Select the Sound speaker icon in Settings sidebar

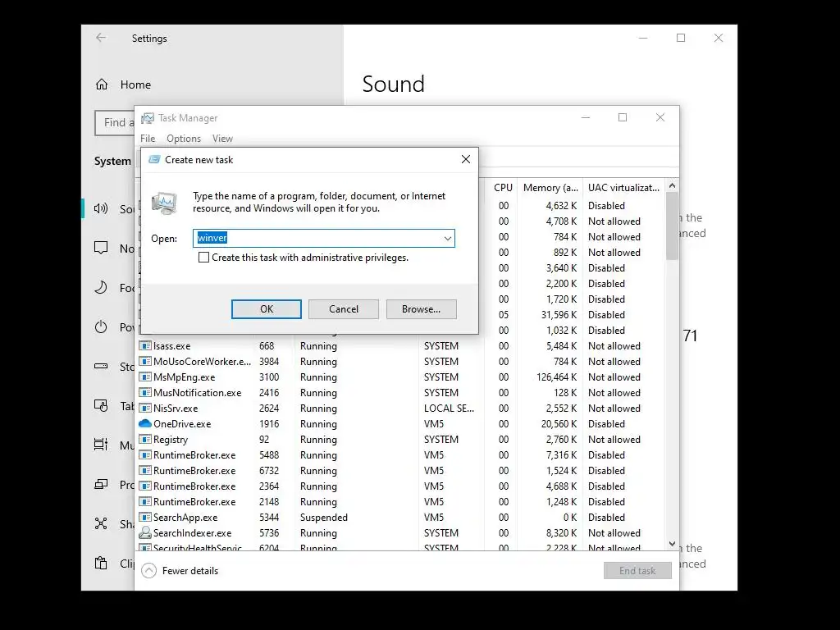[x=101, y=208]
